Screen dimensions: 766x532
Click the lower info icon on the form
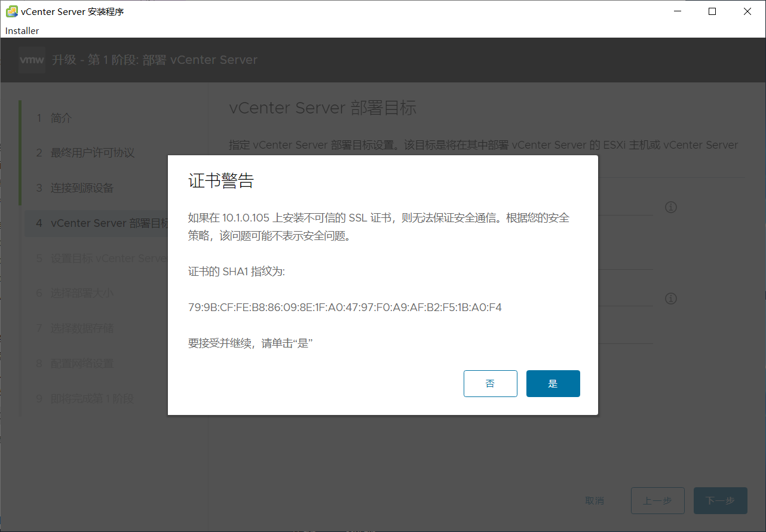[670, 299]
